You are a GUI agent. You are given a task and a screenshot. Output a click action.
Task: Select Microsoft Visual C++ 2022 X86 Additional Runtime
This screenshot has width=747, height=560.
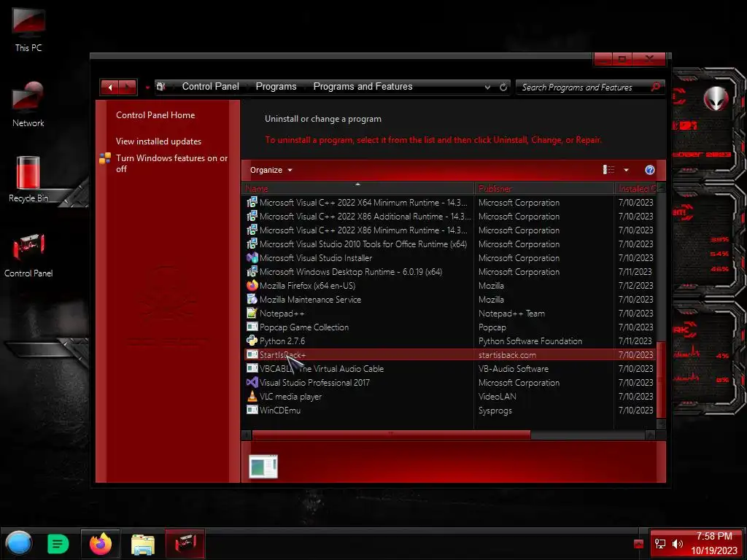(449, 216)
